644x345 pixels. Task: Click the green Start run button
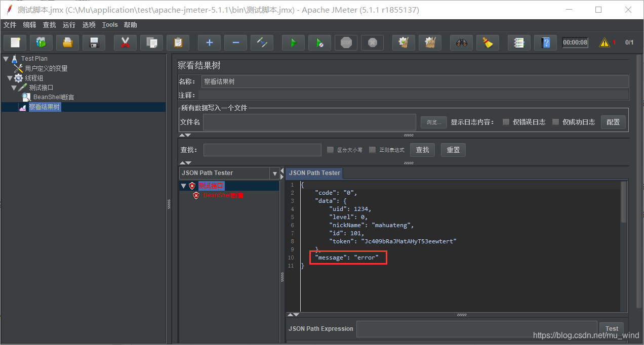[x=293, y=43]
